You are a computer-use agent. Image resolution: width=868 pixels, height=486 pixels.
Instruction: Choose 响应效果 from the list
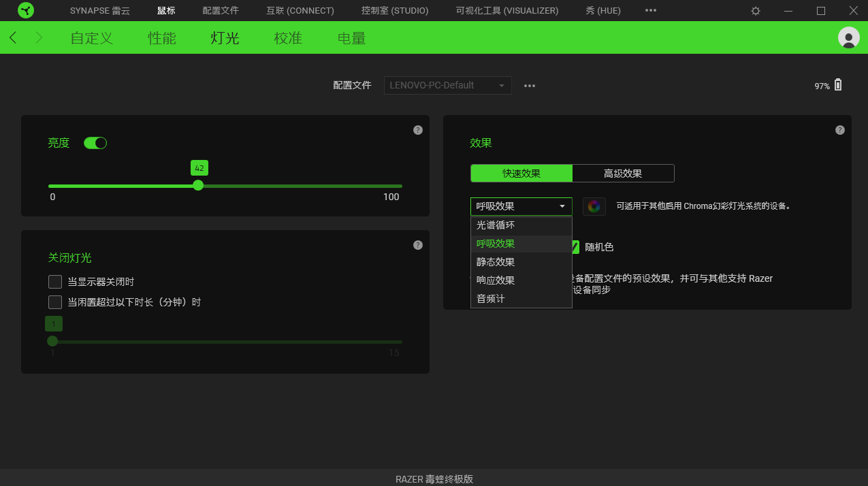[521, 280]
